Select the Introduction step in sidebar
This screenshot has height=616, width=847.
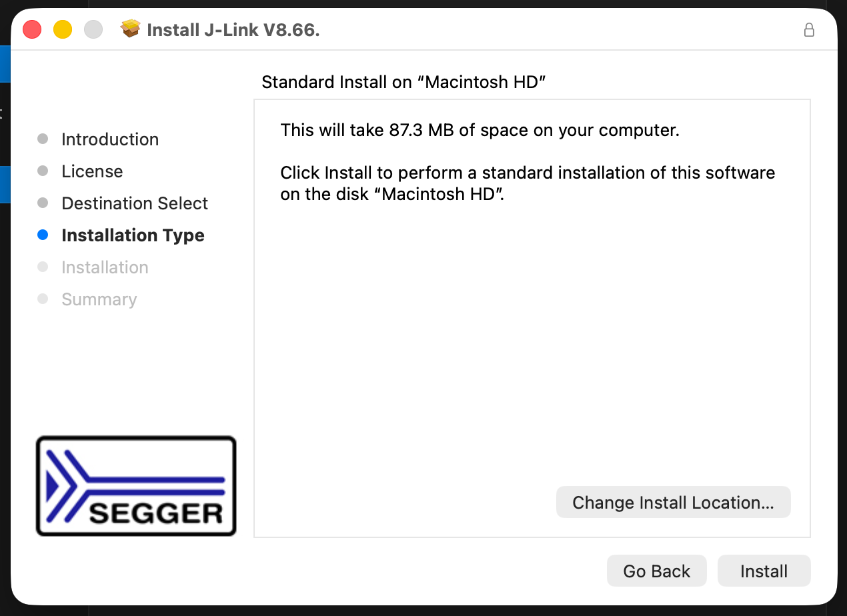coord(110,139)
